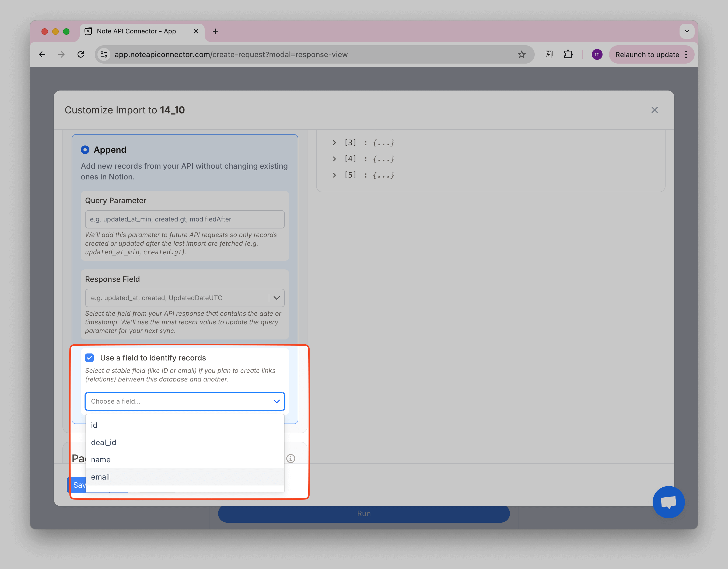The width and height of the screenshot is (728, 569).
Task: Close the Customize Import modal
Action: (654, 110)
